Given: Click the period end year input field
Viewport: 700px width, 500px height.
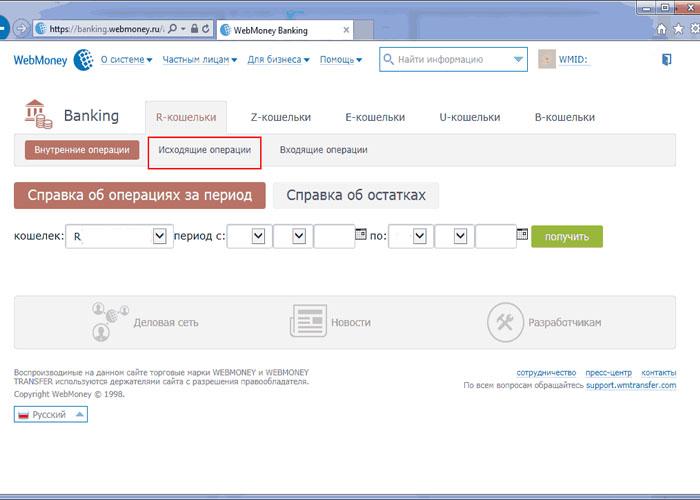Looking at the screenshot, I should (496, 236).
